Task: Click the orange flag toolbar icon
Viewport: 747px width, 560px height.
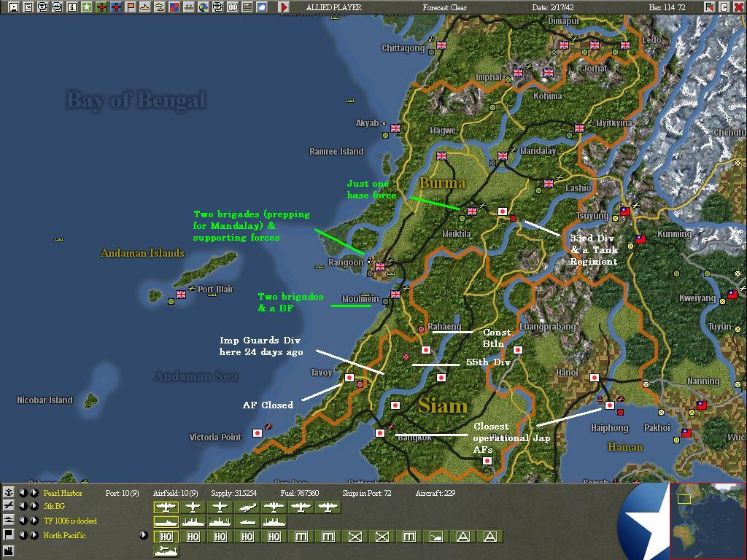Action: [131, 7]
